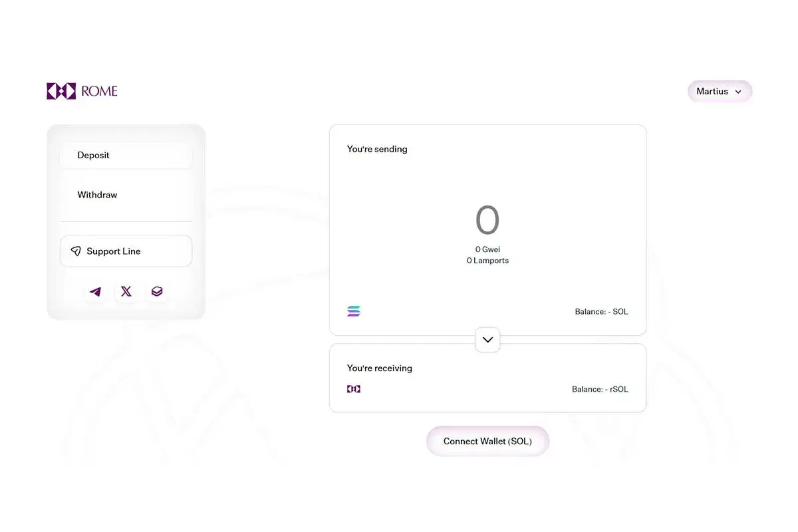
Task: Open the Telegram social link icon
Action: [96, 291]
